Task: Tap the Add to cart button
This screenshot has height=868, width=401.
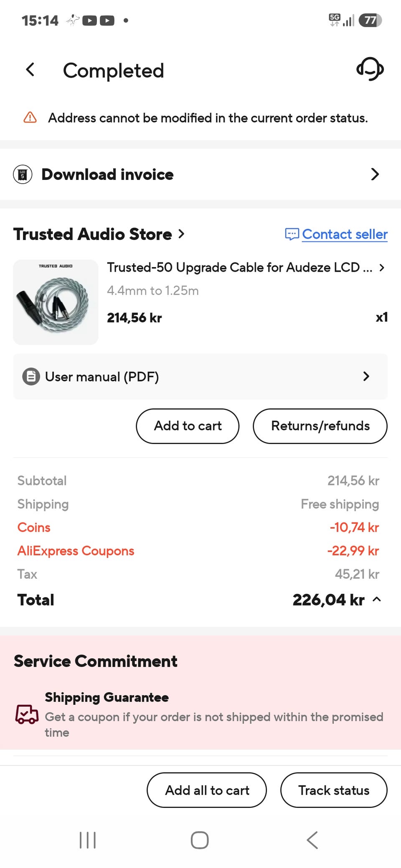Action: (188, 426)
